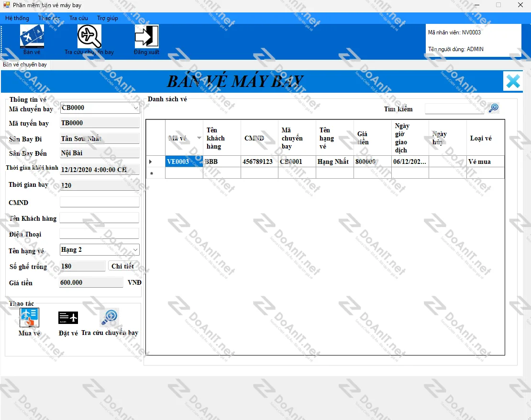Screen dimensions: 531x420
Task: Click the Mua vé icon
Action: click(x=29, y=318)
